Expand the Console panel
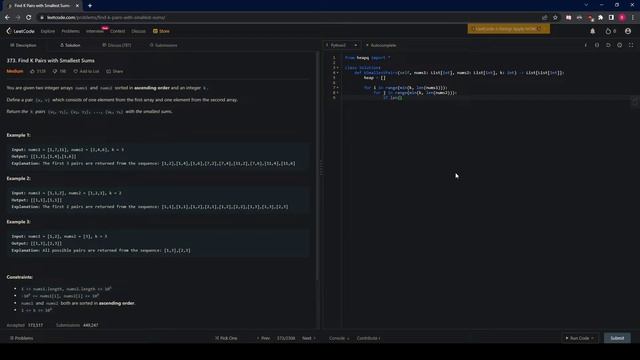 coord(339,338)
